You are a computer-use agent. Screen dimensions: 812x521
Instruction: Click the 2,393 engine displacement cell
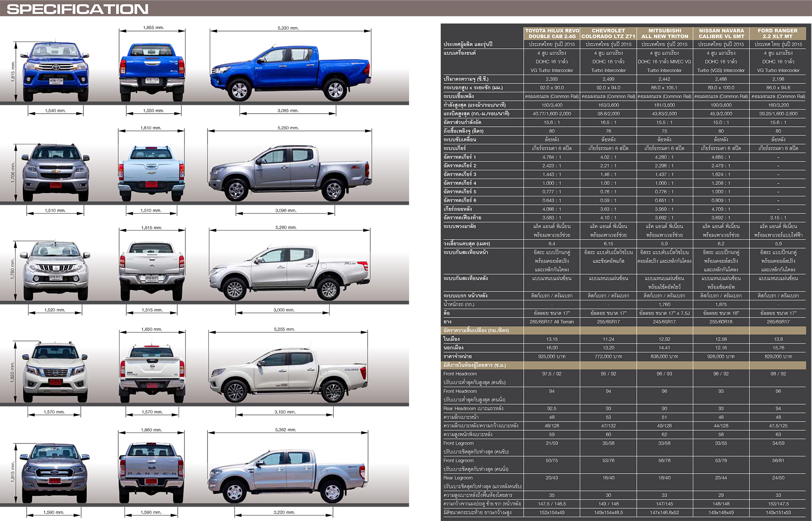552,79
